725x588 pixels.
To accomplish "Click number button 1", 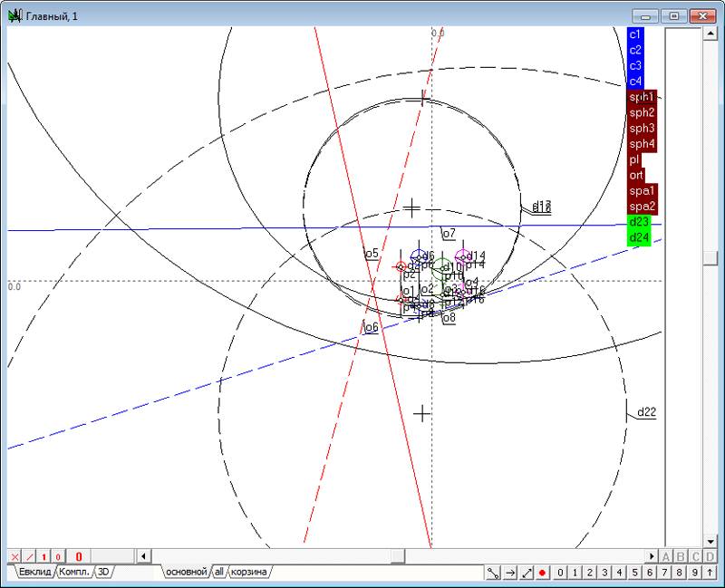I will [575, 573].
